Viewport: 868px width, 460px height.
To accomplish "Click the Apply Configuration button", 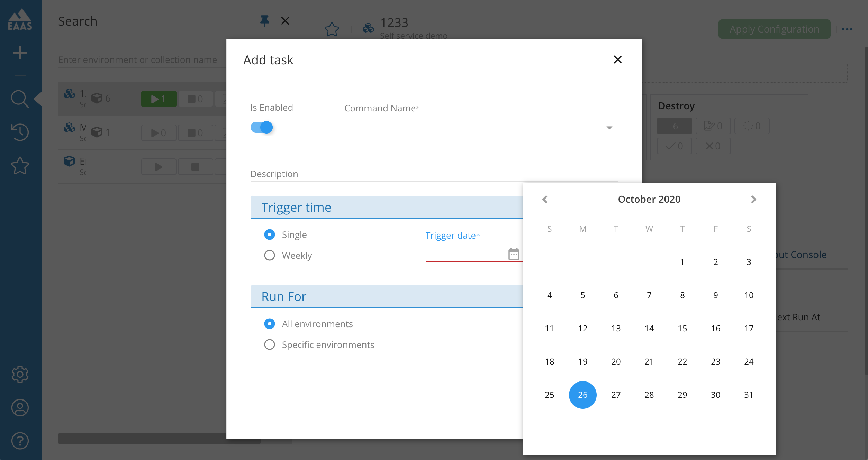I will [x=774, y=29].
